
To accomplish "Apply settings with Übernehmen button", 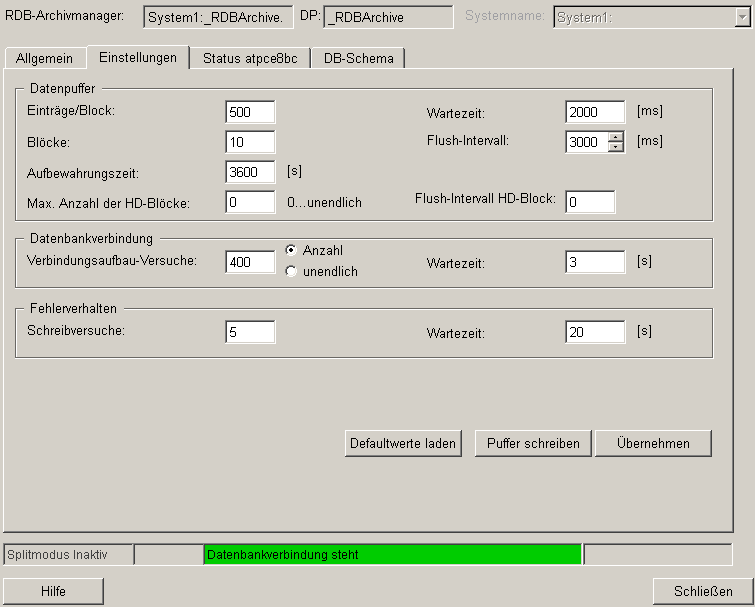I will pyautogui.click(x=653, y=443).
